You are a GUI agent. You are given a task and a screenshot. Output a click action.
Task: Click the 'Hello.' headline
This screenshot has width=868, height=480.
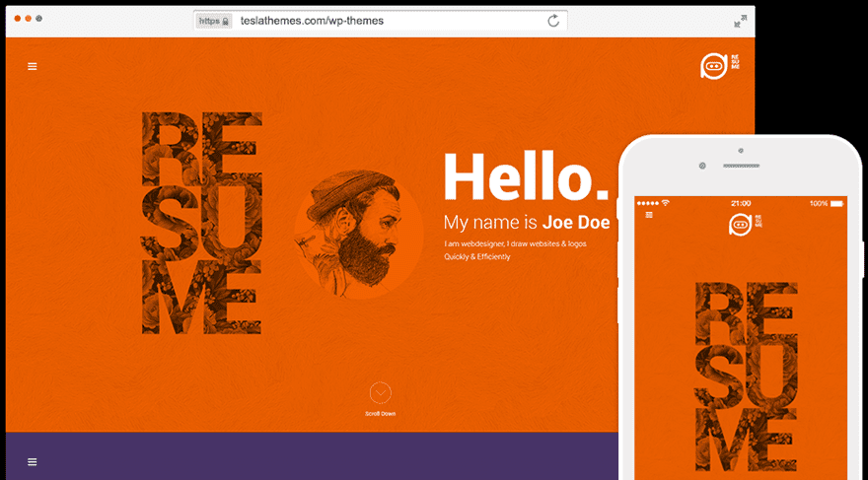click(x=520, y=177)
